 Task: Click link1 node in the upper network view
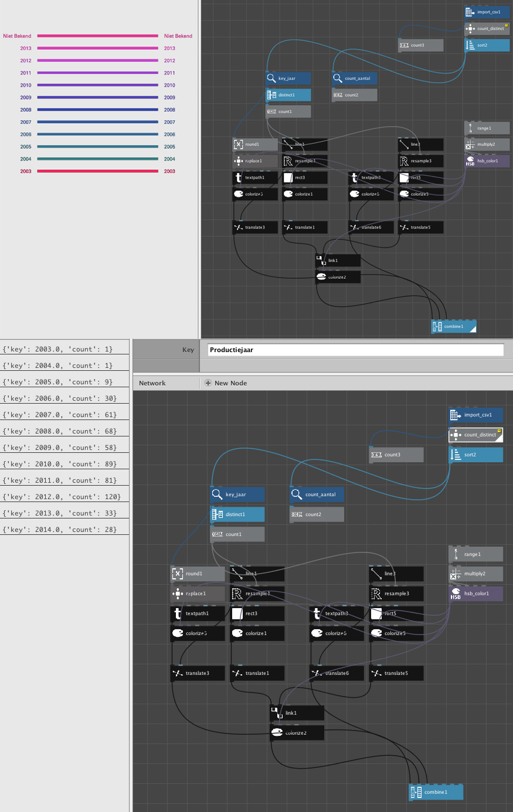(x=338, y=260)
